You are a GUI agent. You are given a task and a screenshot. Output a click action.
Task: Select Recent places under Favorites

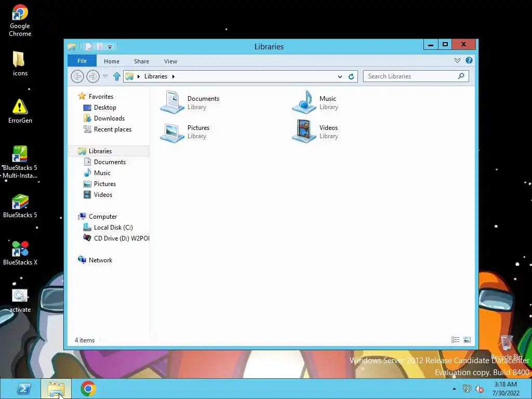[107, 129]
